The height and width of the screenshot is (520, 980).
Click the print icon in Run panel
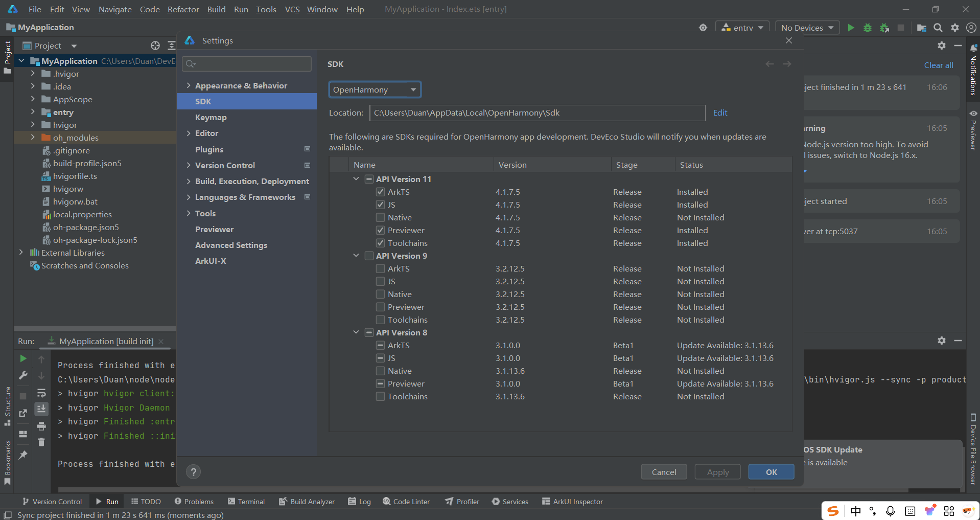coord(41,426)
